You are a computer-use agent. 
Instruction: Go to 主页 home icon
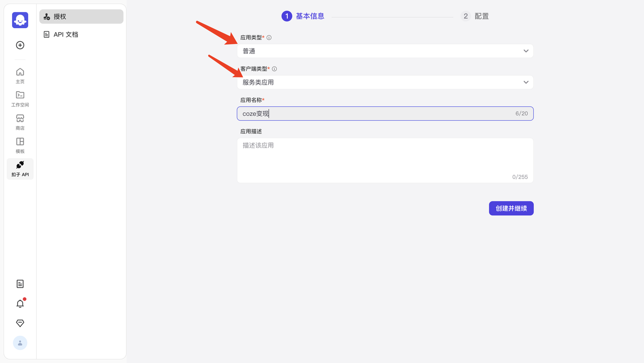click(x=20, y=76)
